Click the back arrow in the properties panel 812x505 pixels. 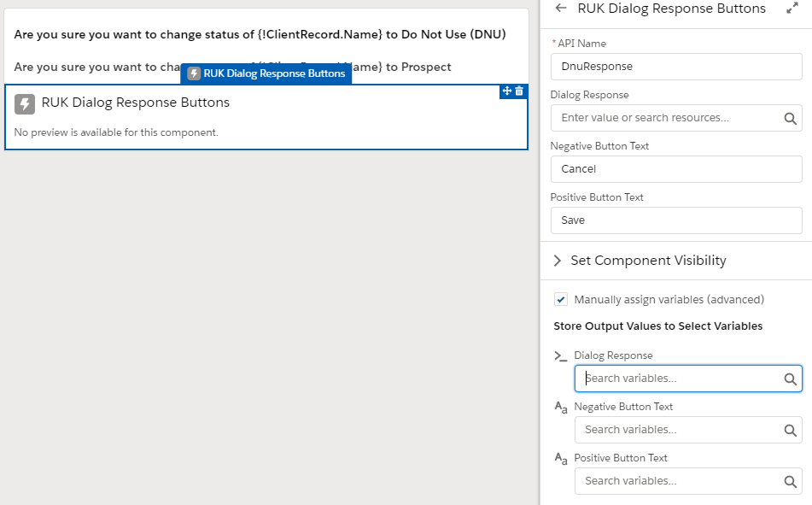coord(561,9)
